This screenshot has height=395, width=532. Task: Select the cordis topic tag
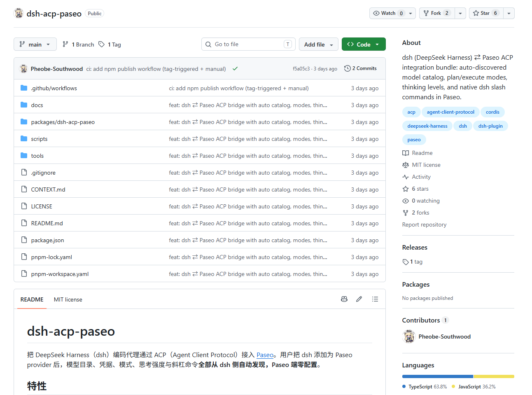pos(492,112)
